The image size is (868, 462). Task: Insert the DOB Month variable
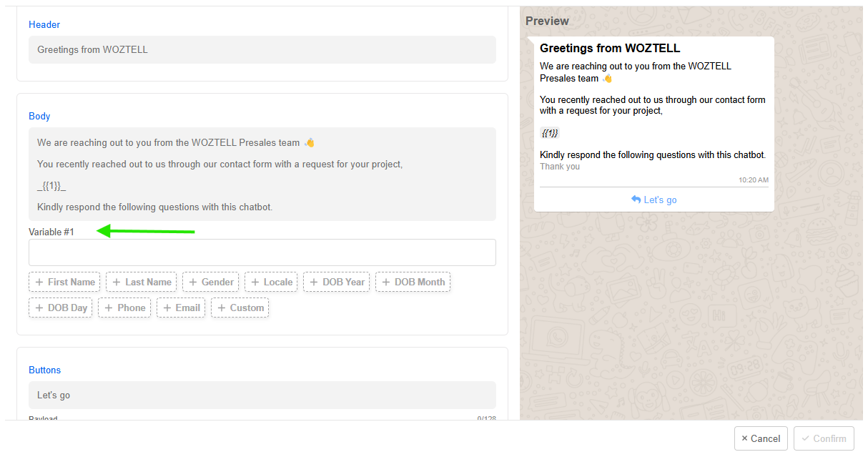(413, 282)
